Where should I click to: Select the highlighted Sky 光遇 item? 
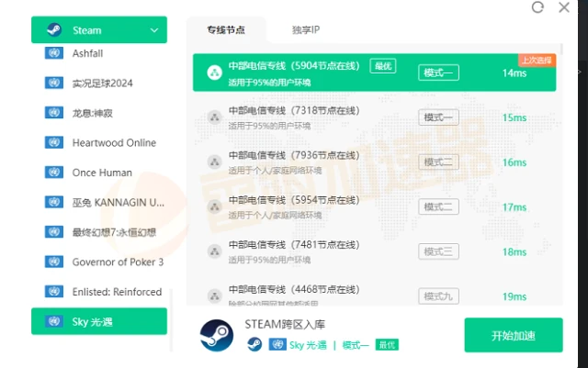click(x=99, y=321)
